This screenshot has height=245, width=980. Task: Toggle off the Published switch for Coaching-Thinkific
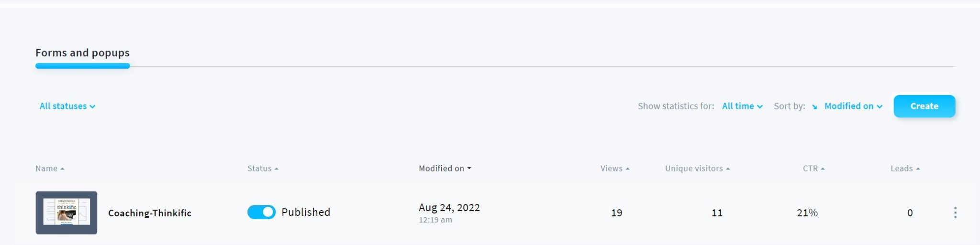point(261,212)
